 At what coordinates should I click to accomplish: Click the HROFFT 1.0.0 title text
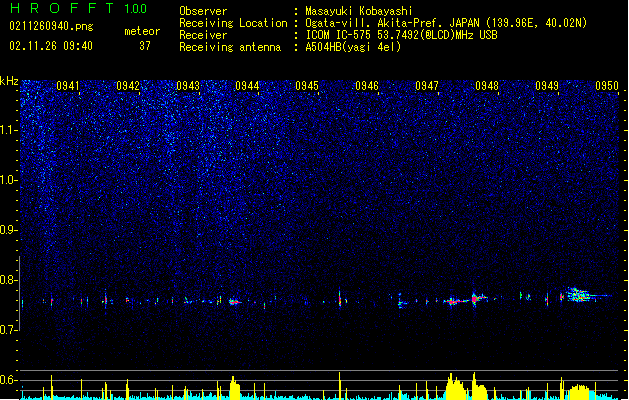click(x=79, y=8)
